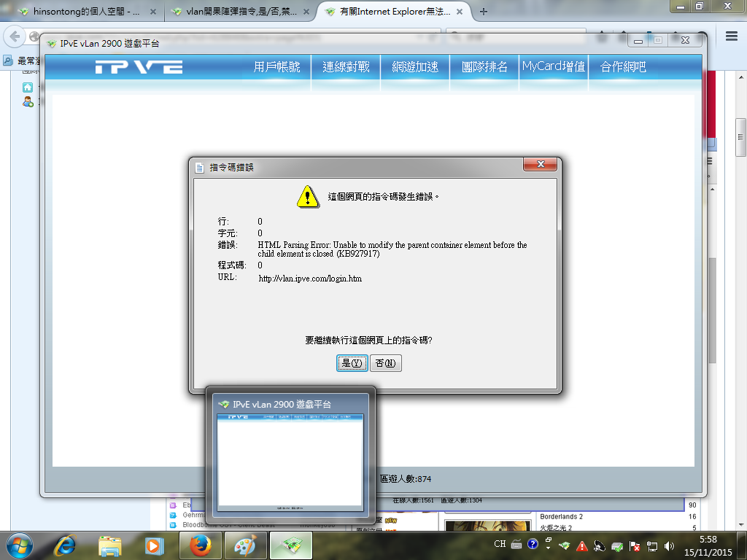The height and width of the screenshot is (560, 747).
Task: Click the CH language indicator
Action: point(500,544)
